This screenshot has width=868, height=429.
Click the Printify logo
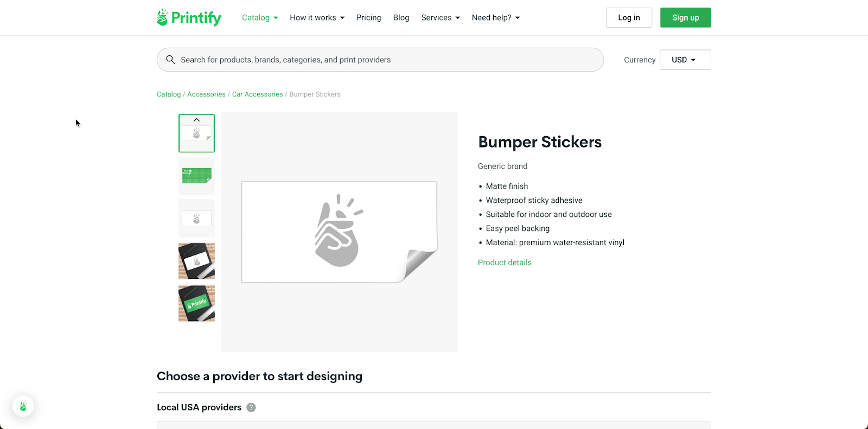[x=189, y=17]
